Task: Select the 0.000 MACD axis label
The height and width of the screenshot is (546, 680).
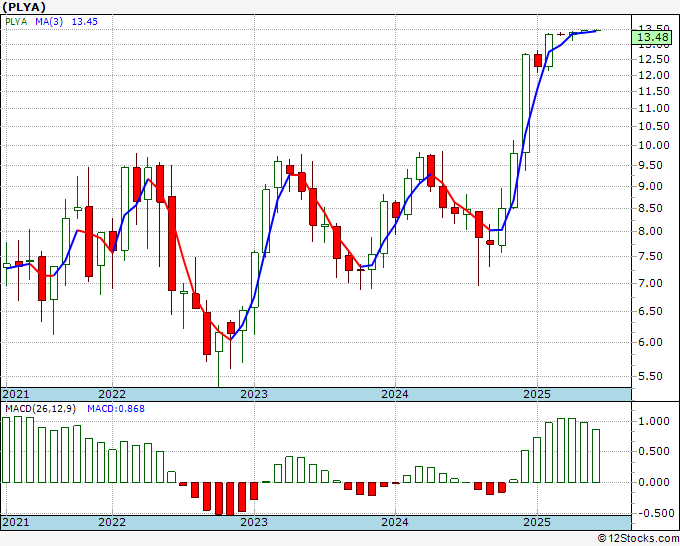Action: click(x=656, y=482)
